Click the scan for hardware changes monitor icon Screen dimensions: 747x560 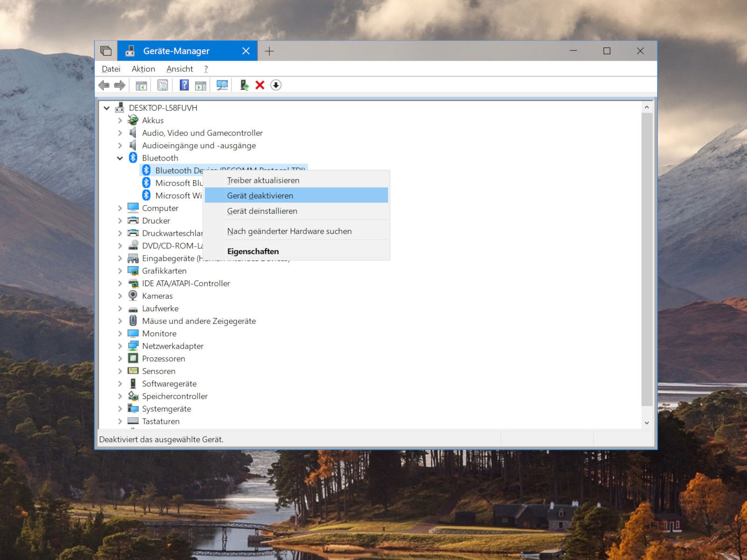click(222, 85)
